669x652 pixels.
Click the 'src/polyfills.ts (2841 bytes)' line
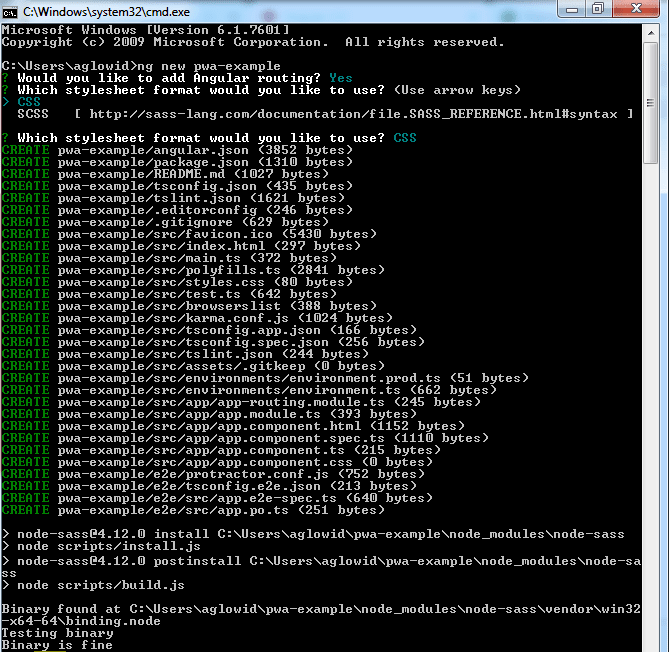tap(193, 270)
